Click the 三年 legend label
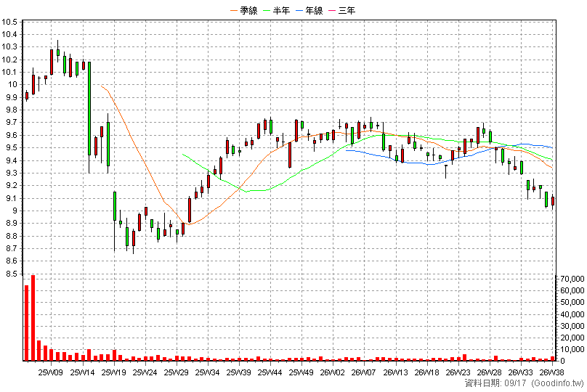Screen dimensions: 587x392 (347, 10)
